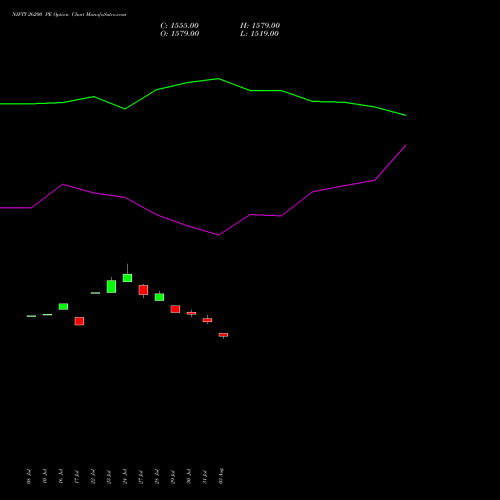Select the green candle above 23 Jul

tap(111, 286)
